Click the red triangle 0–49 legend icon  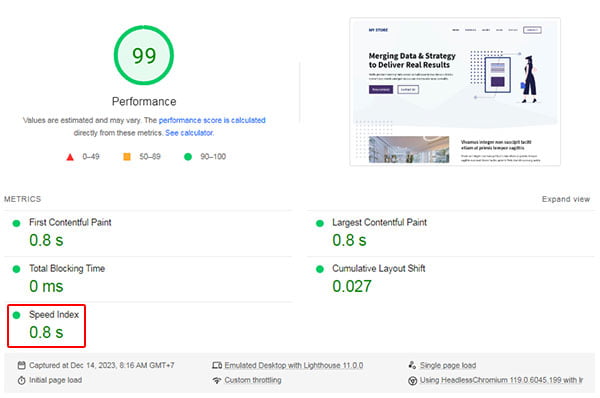pyautogui.click(x=70, y=157)
